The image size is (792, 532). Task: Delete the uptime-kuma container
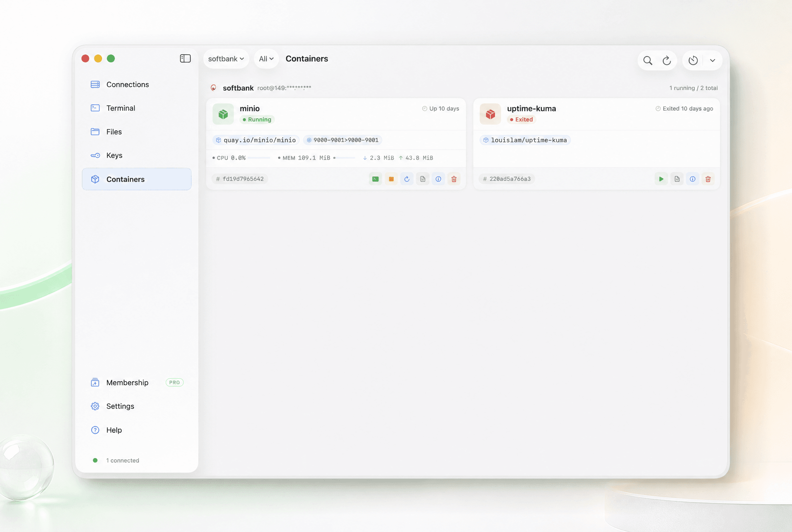click(708, 179)
